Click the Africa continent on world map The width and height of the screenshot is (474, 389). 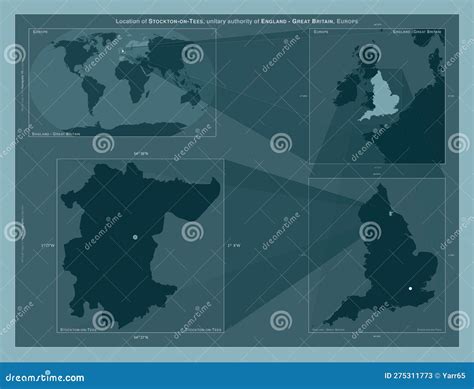click(132, 81)
